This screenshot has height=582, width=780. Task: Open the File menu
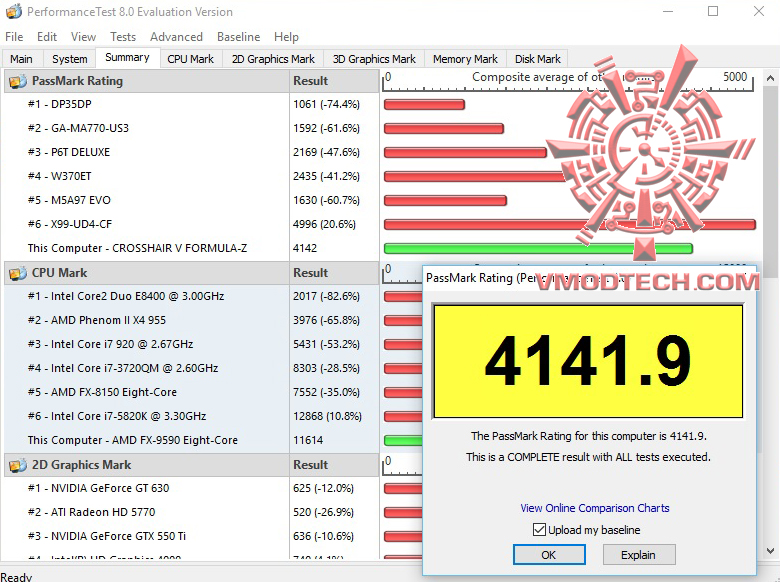(x=14, y=37)
